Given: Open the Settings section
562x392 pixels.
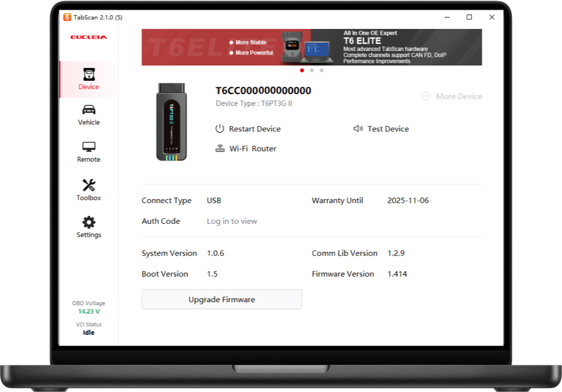Looking at the screenshot, I should point(89,227).
